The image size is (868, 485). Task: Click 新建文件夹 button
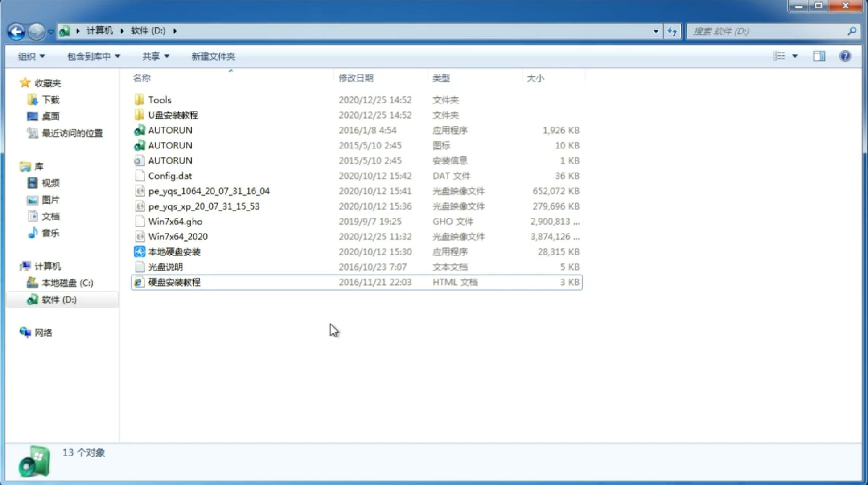point(213,56)
